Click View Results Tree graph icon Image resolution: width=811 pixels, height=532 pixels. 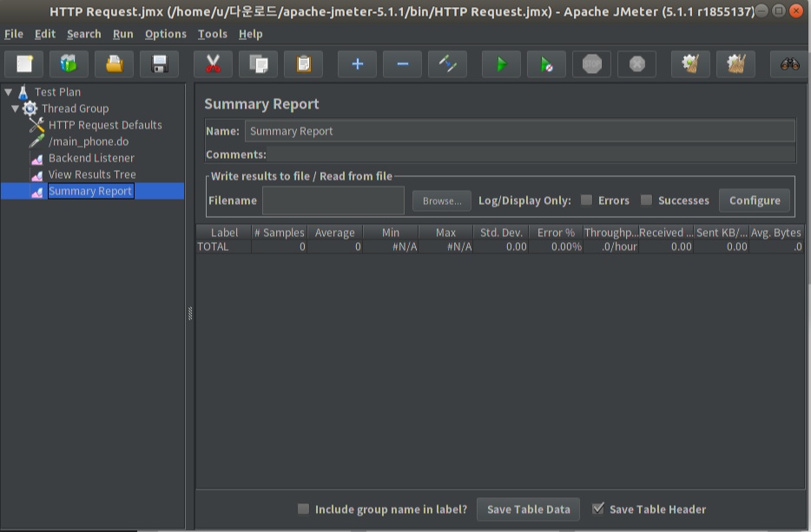pyautogui.click(x=37, y=175)
